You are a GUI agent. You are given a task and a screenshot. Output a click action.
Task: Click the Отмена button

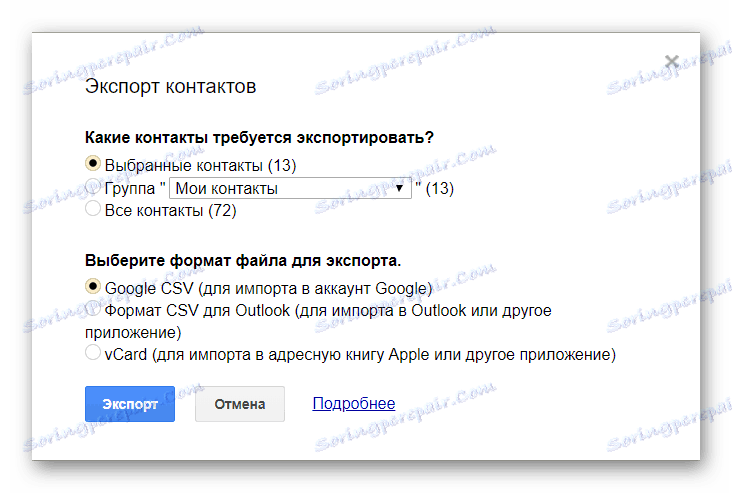(240, 404)
